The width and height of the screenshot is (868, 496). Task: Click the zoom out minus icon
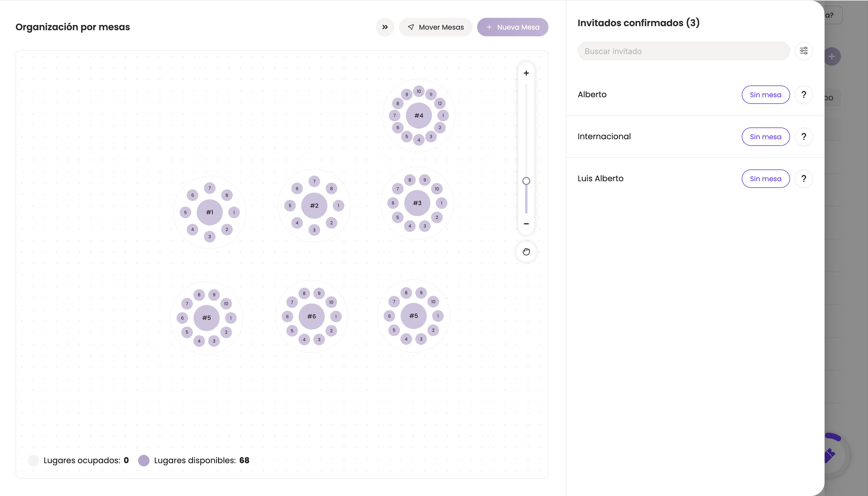526,224
